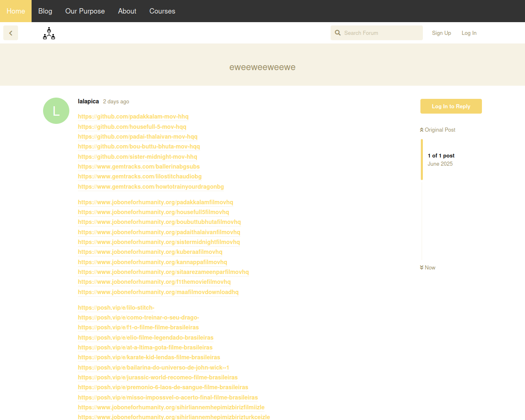Click the timeline scroller handle
Image resolution: width=525 pixels, height=420 pixels.
[422, 160]
